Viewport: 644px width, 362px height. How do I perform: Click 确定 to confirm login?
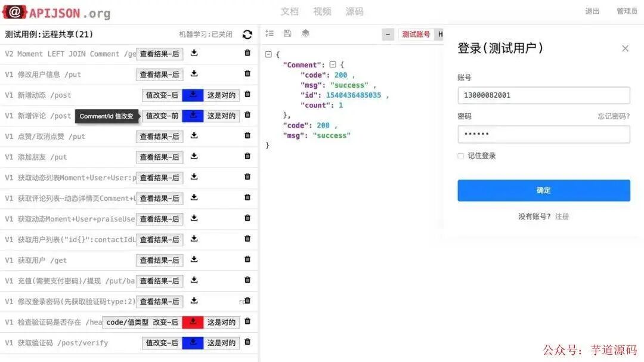pyautogui.click(x=544, y=190)
